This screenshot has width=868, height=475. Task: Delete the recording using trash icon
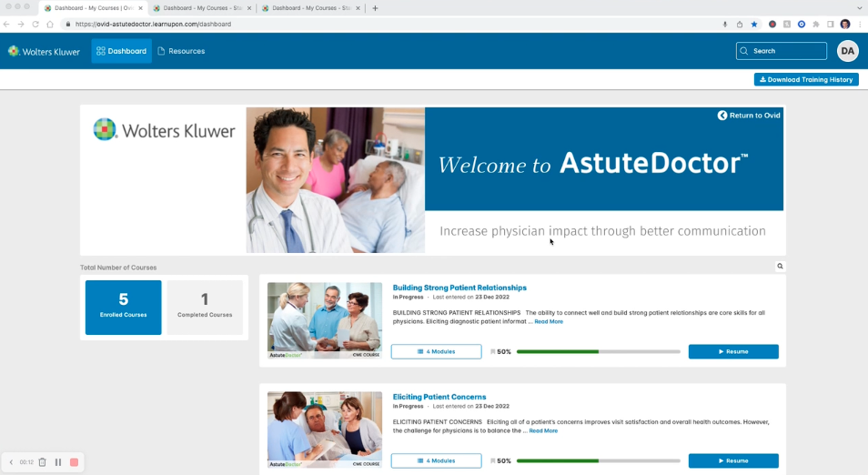[x=42, y=462]
